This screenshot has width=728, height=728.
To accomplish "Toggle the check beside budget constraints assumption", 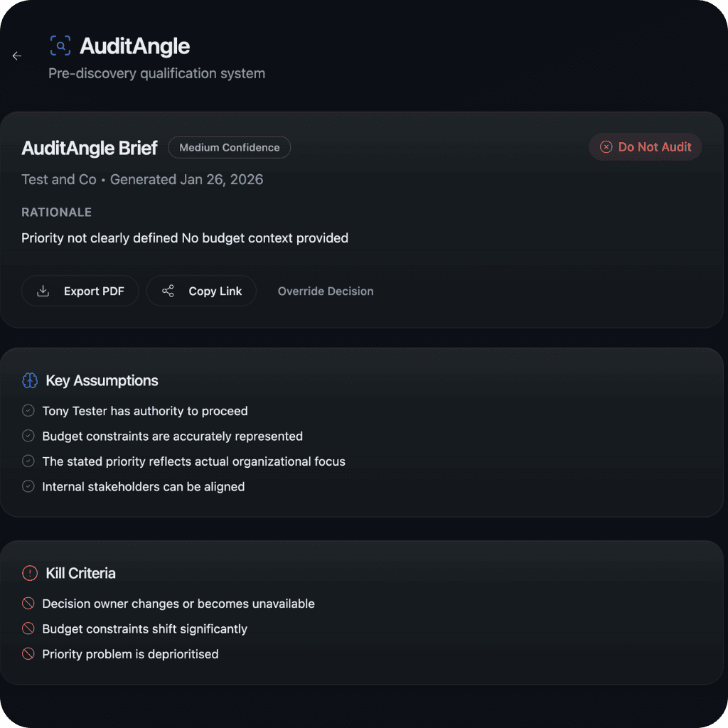I will tap(28, 436).
